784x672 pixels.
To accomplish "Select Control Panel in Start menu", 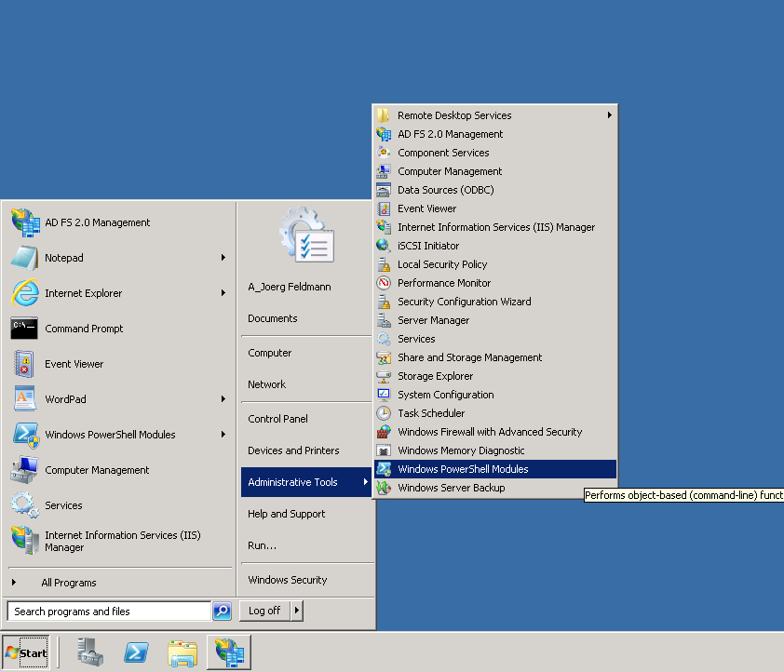I will click(277, 419).
